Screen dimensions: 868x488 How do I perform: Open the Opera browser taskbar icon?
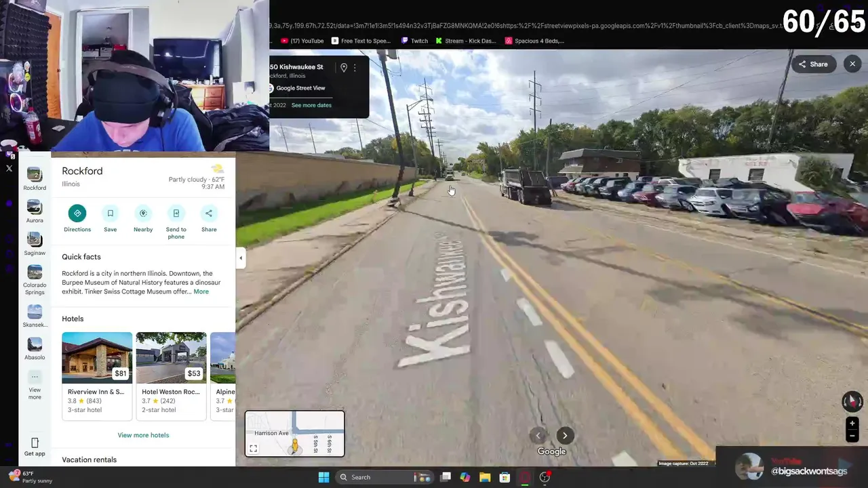click(x=524, y=477)
